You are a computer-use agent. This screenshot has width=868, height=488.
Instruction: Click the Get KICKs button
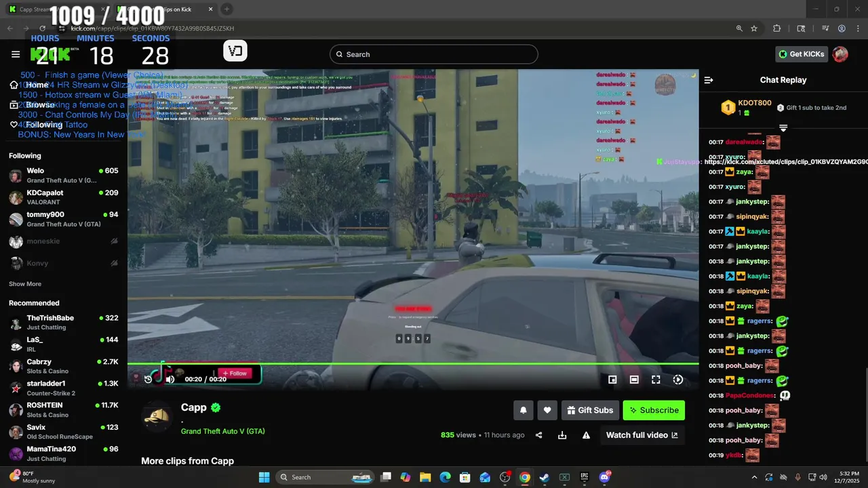click(802, 54)
